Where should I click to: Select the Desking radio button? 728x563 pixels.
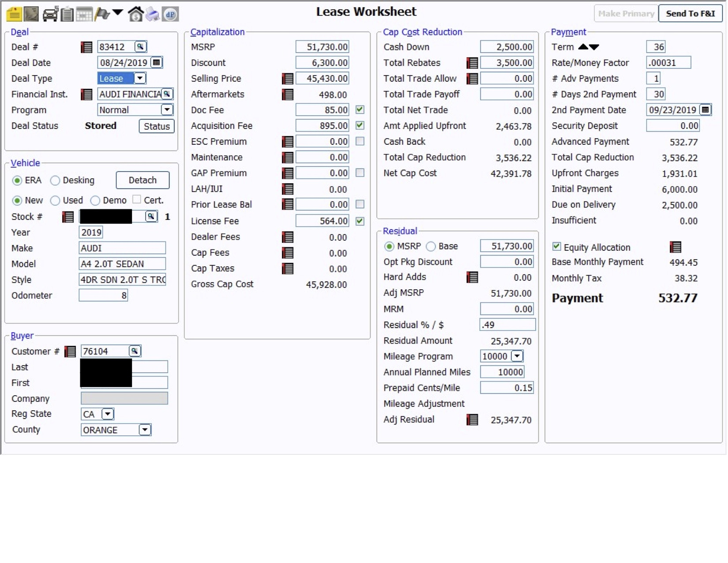55,181
